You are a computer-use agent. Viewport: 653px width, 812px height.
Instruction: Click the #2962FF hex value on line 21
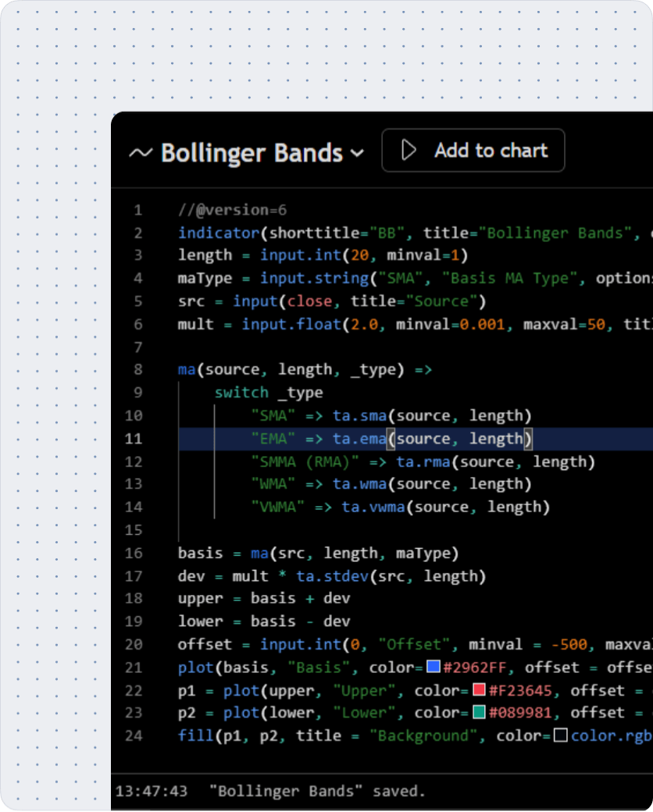(x=474, y=667)
